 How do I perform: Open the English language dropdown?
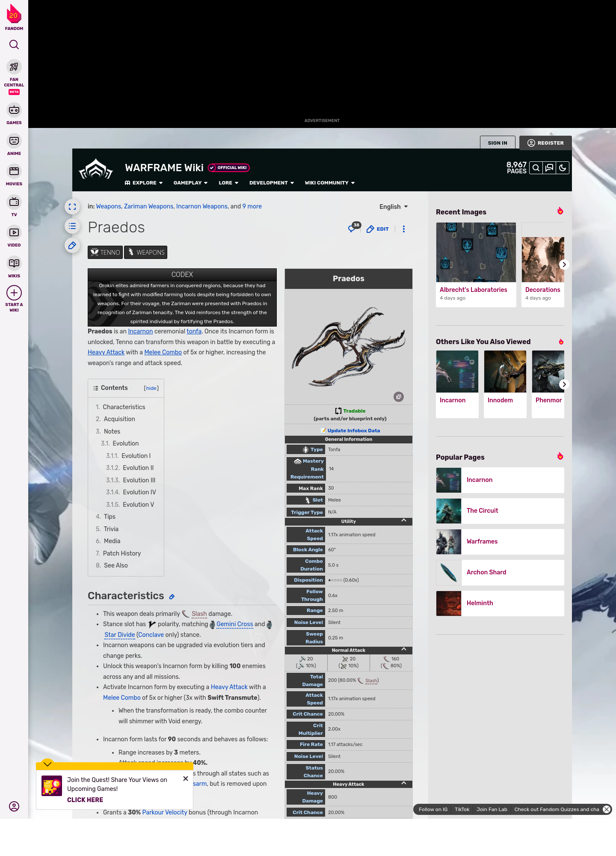(394, 207)
